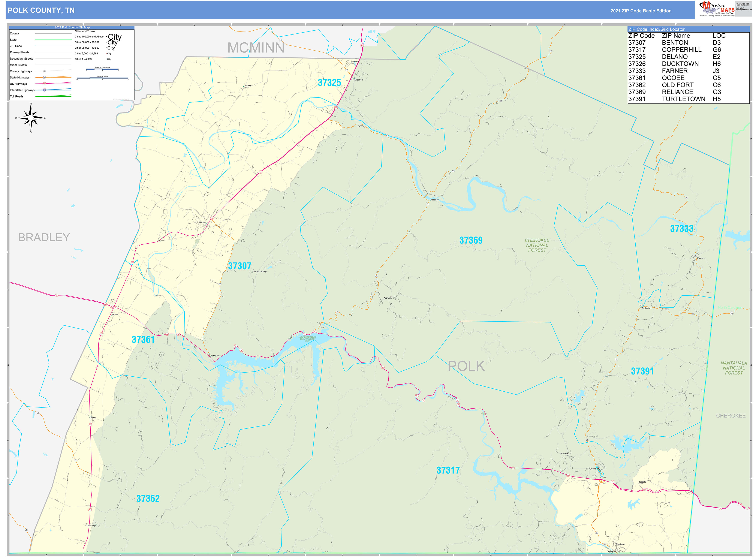This screenshot has width=756, height=557.
Task: Click the Farner town label on map
Action: pyautogui.click(x=700, y=258)
